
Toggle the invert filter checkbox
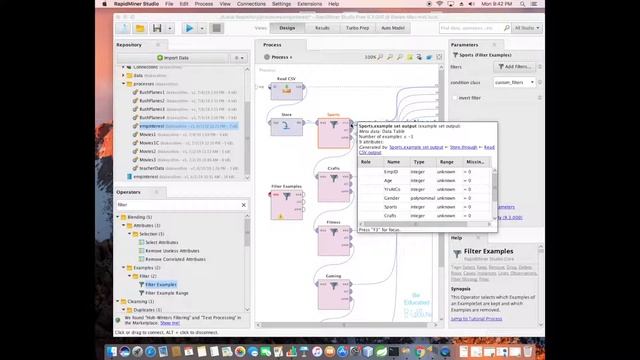point(454,98)
